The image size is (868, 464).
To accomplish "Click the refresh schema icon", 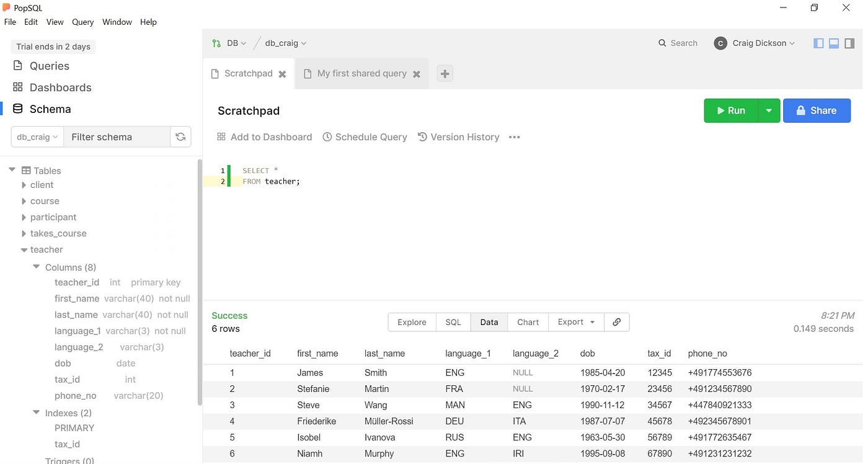I will pos(180,137).
